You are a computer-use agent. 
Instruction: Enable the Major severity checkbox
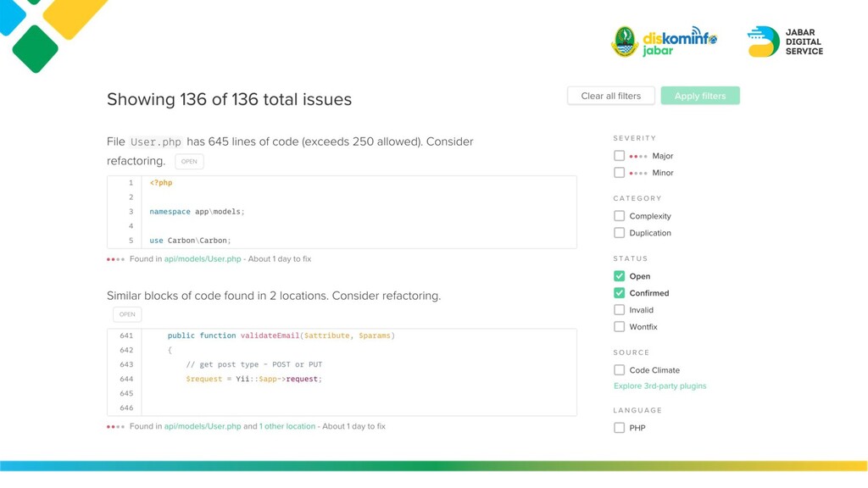tap(619, 156)
